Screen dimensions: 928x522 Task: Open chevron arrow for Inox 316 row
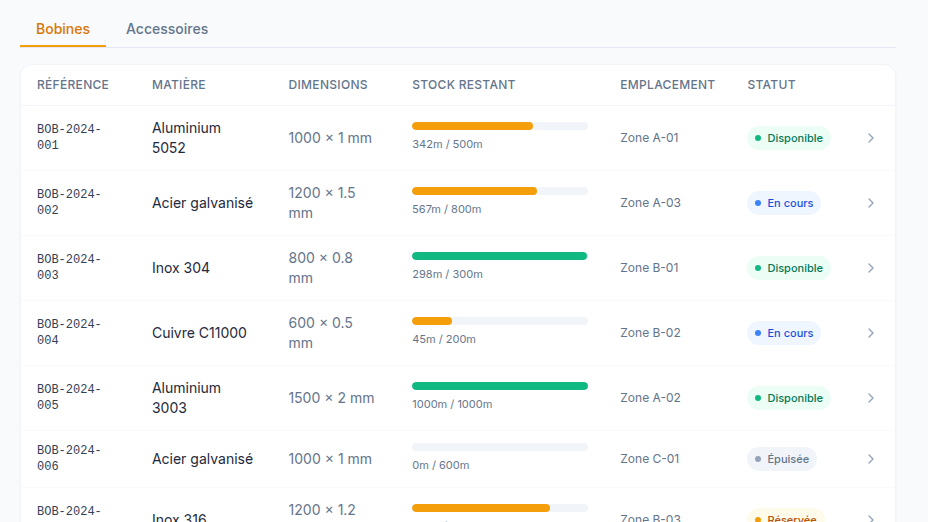click(x=871, y=518)
